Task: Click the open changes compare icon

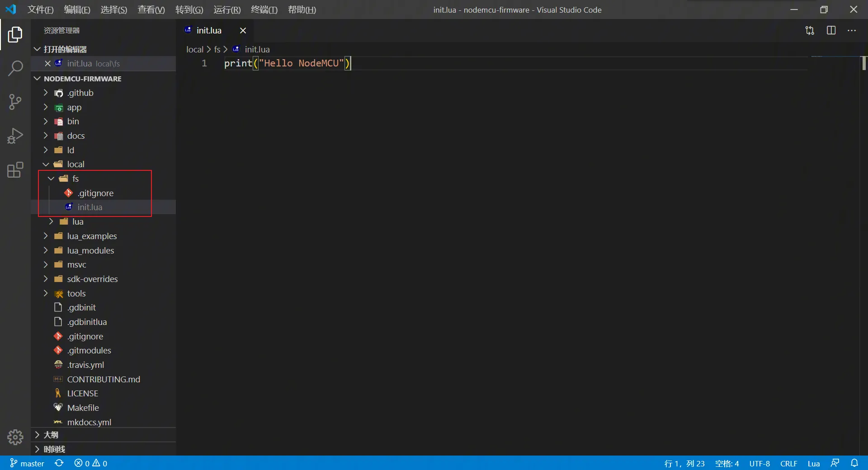Action: point(810,30)
